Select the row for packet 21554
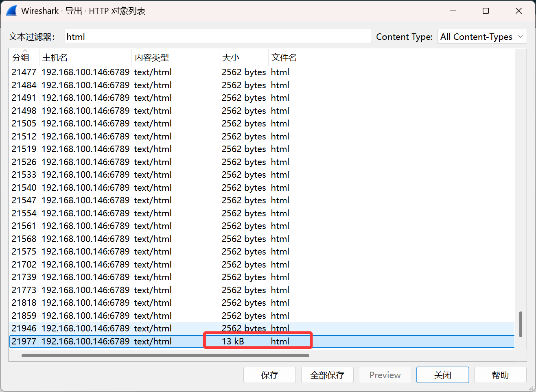Image resolution: width=536 pixels, height=392 pixels. pos(262,213)
